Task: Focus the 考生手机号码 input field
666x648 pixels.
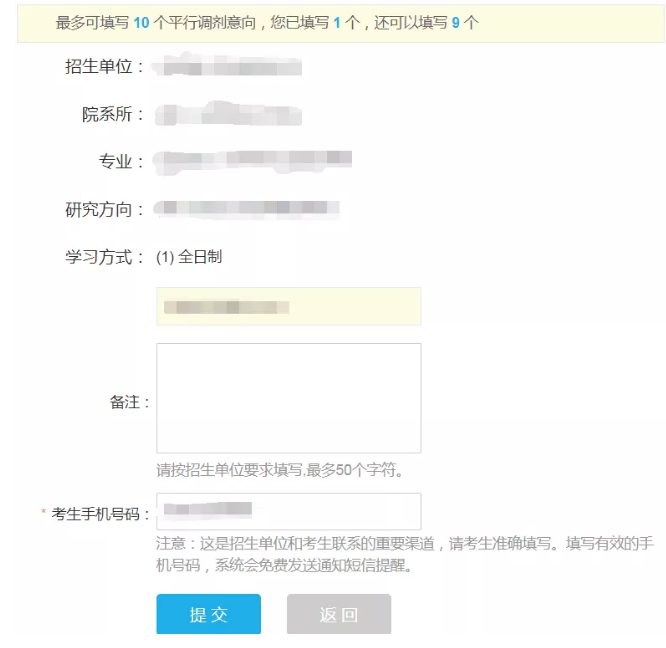Action: pyautogui.click(x=288, y=511)
